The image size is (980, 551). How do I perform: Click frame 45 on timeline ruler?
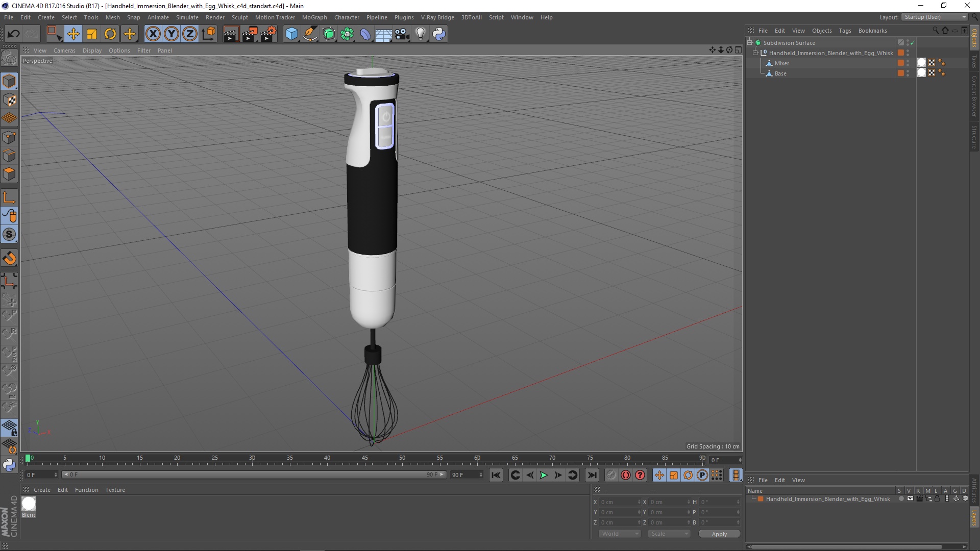click(364, 458)
